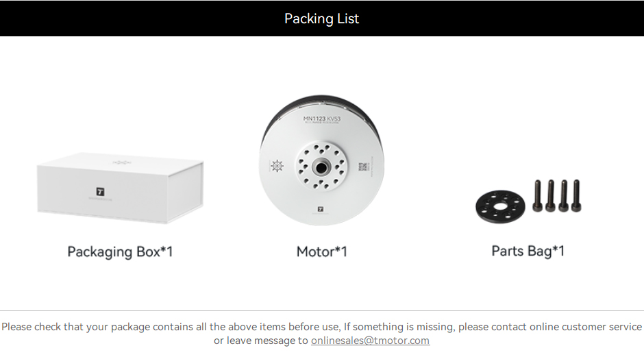Click the MN1123 motor image
Image resolution: width=644 pixels, height=357 pixels.
pyautogui.click(x=321, y=160)
